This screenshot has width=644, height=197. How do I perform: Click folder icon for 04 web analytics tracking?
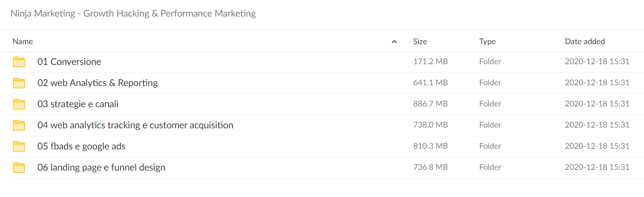pos(19,125)
